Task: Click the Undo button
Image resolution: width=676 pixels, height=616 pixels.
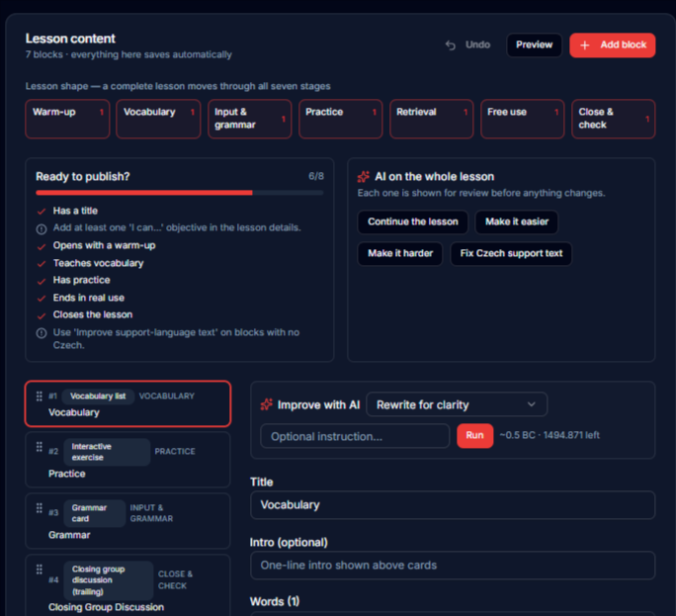Action: coord(467,44)
